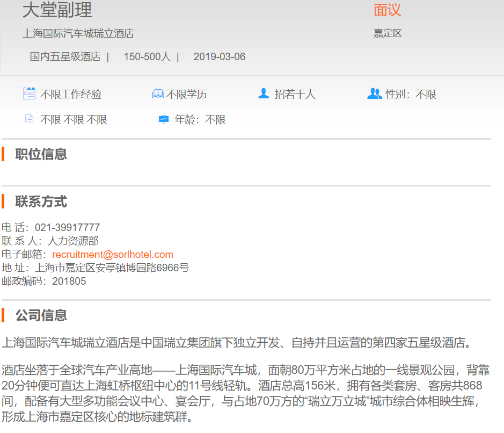Viewport: 504px width, 433px height.
Task: Click the job title 大堂副理
Action: (57, 10)
